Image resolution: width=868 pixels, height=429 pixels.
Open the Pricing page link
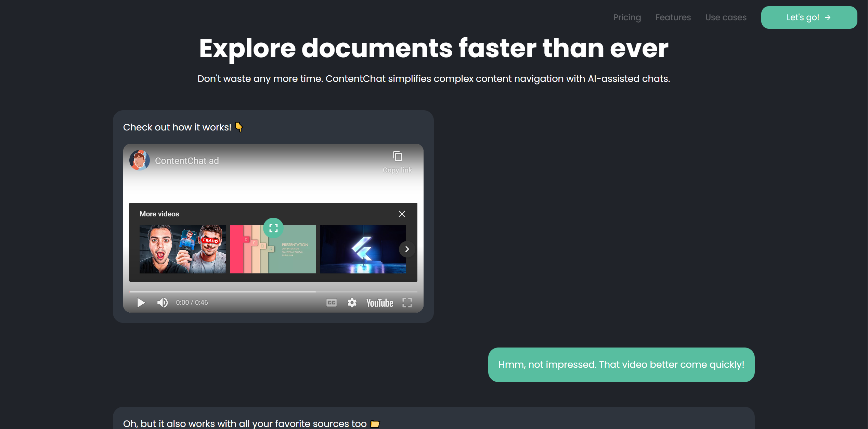coord(627,17)
